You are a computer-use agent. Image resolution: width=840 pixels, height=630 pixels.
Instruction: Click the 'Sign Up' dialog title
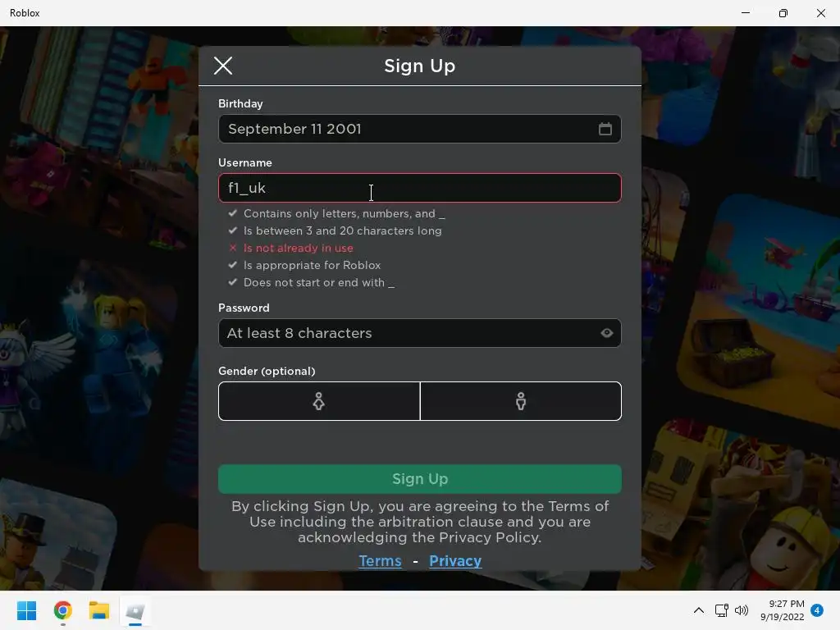tap(419, 66)
